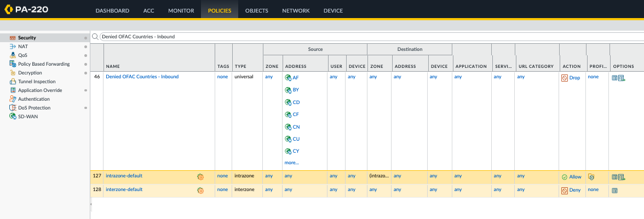Click the gear icon on interzone-default rule
This screenshot has height=219, width=644.
[x=200, y=190]
